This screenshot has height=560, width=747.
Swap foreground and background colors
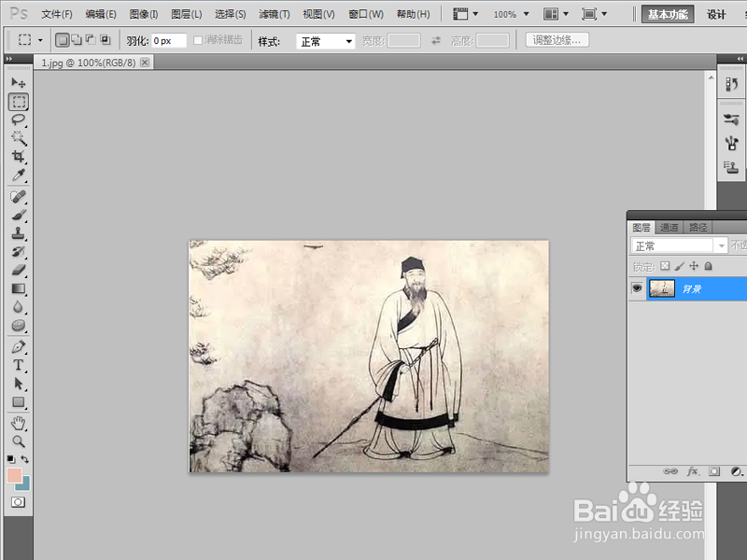(25, 459)
